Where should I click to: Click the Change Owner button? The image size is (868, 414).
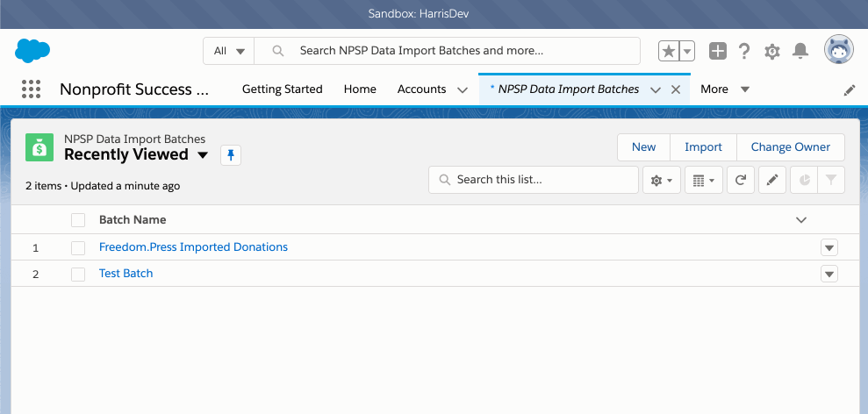(791, 147)
